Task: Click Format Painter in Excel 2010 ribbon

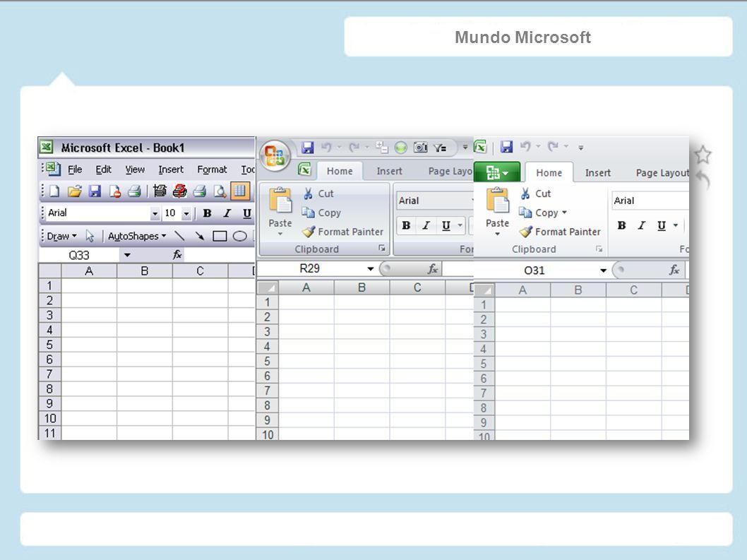Action: click(561, 232)
